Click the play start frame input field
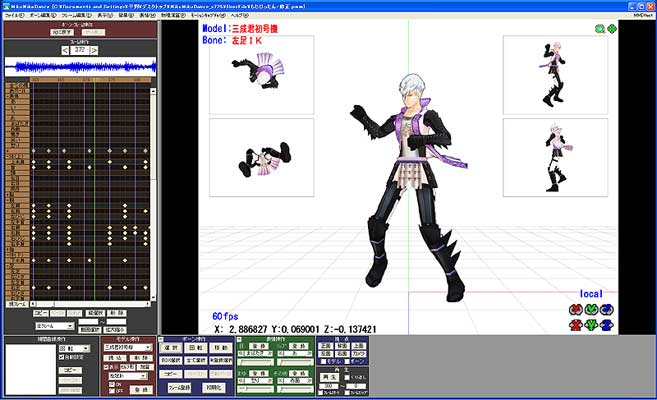Image resolution: width=657 pixels, height=400 pixels. [x=328, y=386]
